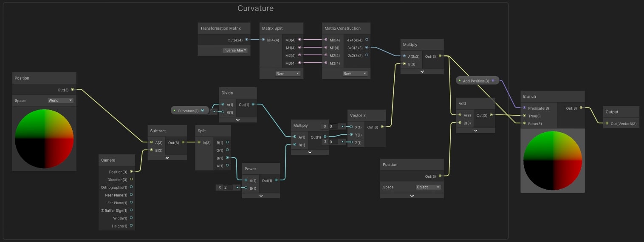
Task: Open the Row dropdown under Matrix Split
Action: coord(288,74)
